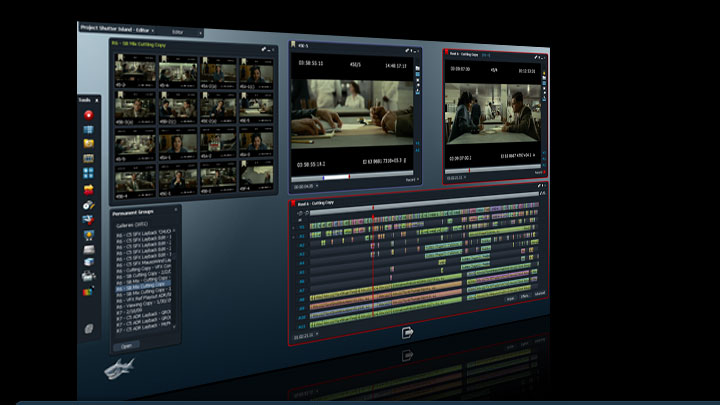
Task: Click top side icon of record viewer
Action: coord(544,73)
